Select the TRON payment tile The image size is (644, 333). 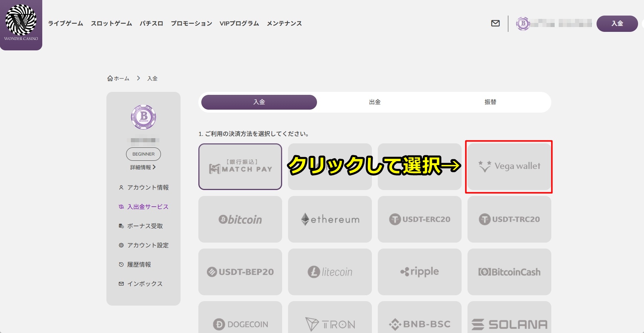330,317
